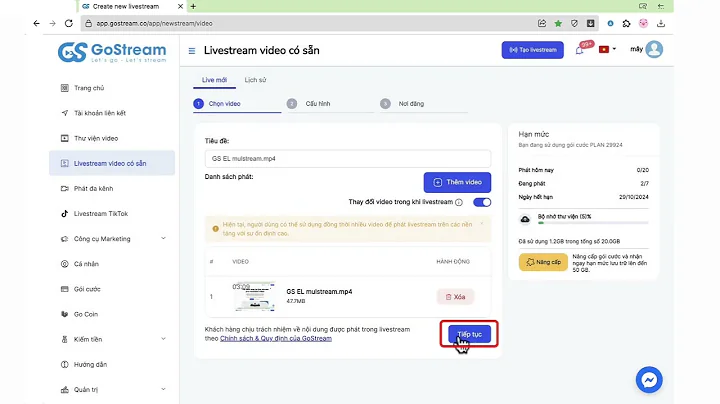The width and height of the screenshot is (720, 404).
Task: Toggle the hamburger sidebar menu icon
Action: (x=192, y=50)
